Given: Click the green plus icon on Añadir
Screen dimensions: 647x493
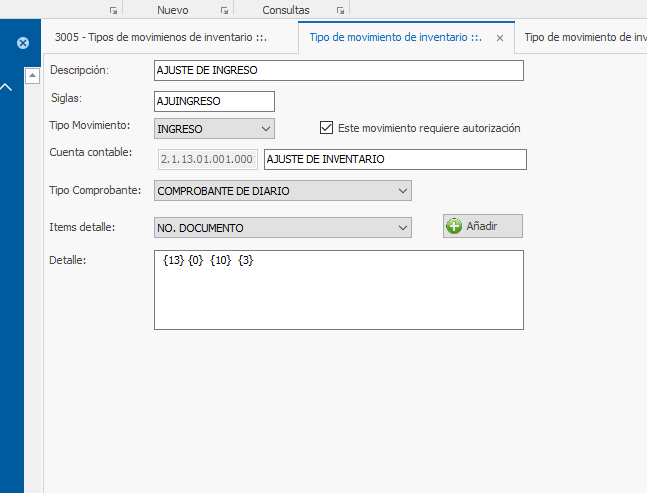Looking at the screenshot, I should click(454, 226).
